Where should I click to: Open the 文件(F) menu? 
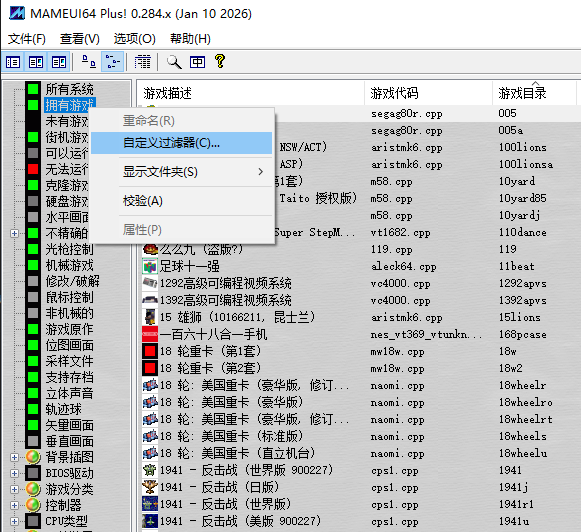click(x=27, y=39)
